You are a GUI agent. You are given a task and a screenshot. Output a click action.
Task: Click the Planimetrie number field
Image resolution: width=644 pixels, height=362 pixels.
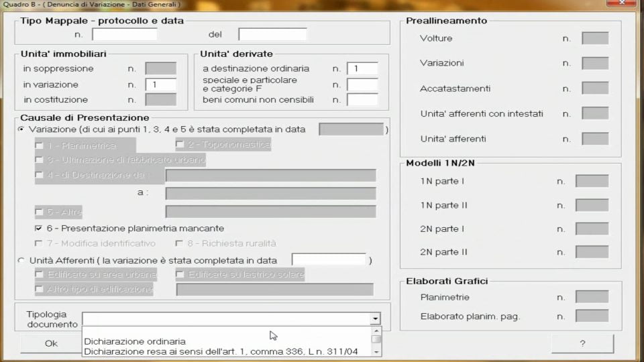pyautogui.click(x=592, y=297)
